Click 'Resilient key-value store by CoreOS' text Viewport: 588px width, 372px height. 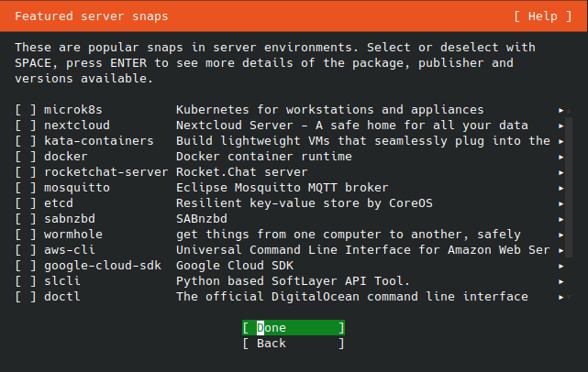(305, 203)
